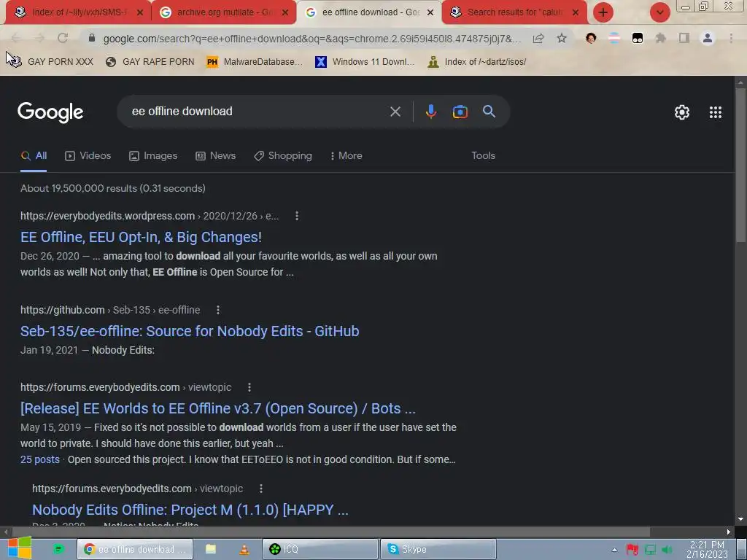The image size is (747, 560).
Task: Open the green app icon beside Start
Action: point(58,549)
